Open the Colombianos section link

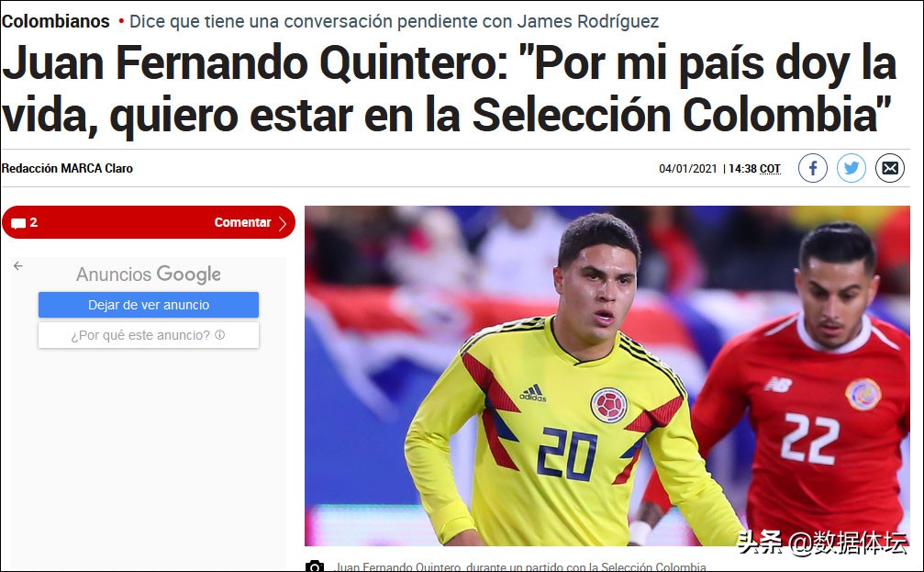click(55, 21)
